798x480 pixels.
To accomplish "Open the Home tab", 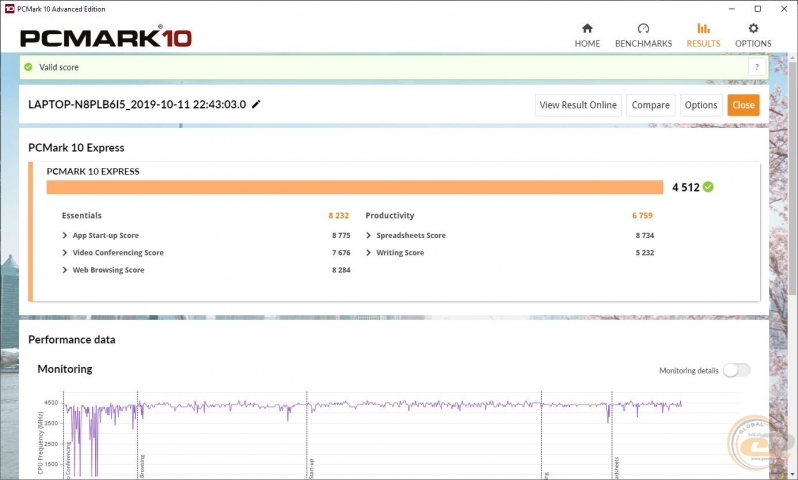I will tap(587, 36).
